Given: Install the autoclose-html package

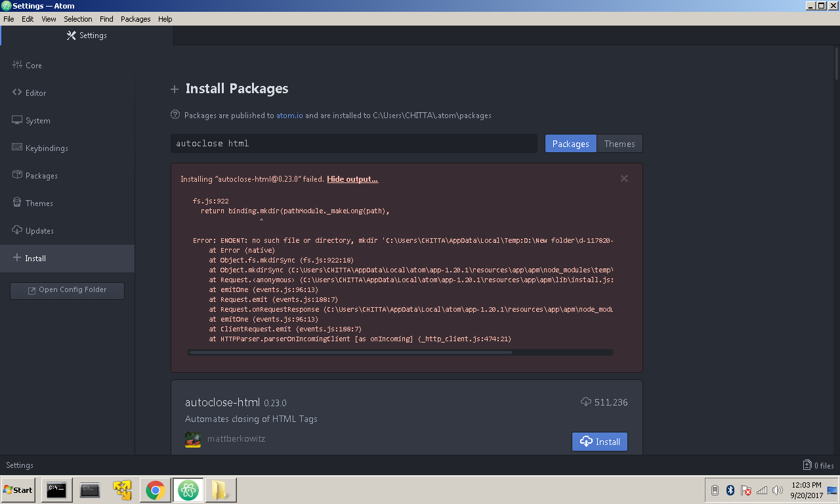Looking at the screenshot, I should point(599,442).
